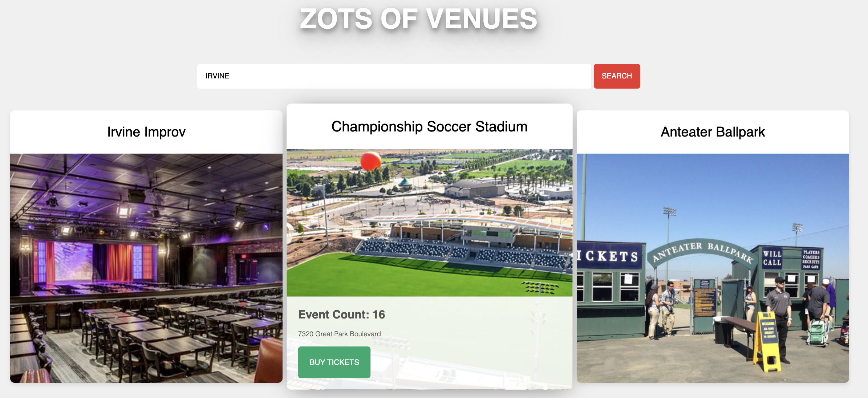The image size is (868, 398).
Task: Open the Championship Soccer Stadium aerial photo
Action: click(430, 223)
